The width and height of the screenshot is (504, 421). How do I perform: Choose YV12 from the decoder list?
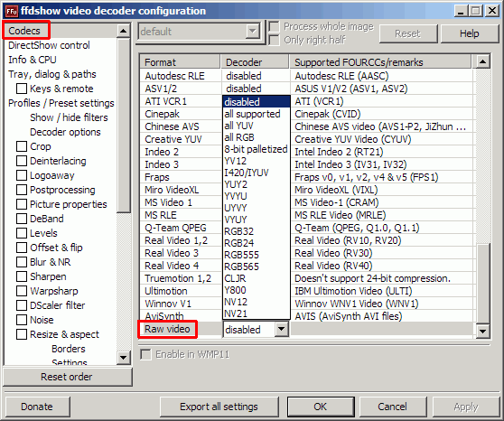coord(257,161)
